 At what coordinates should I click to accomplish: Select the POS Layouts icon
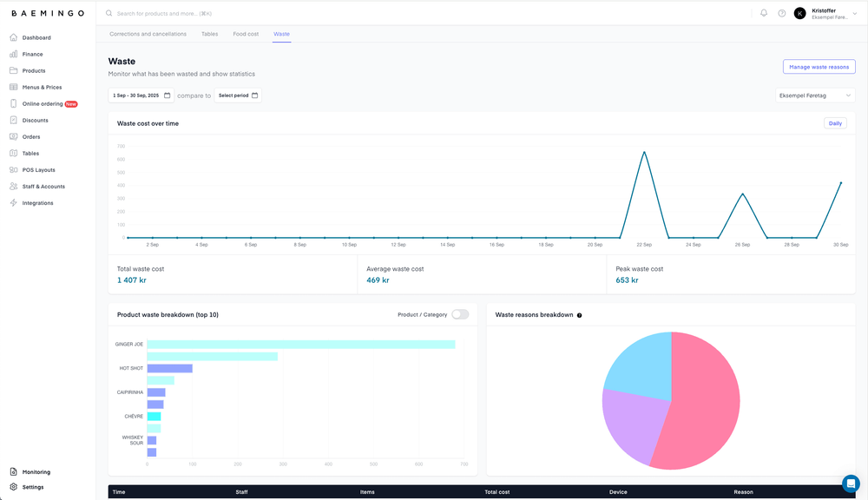(12, 169)
